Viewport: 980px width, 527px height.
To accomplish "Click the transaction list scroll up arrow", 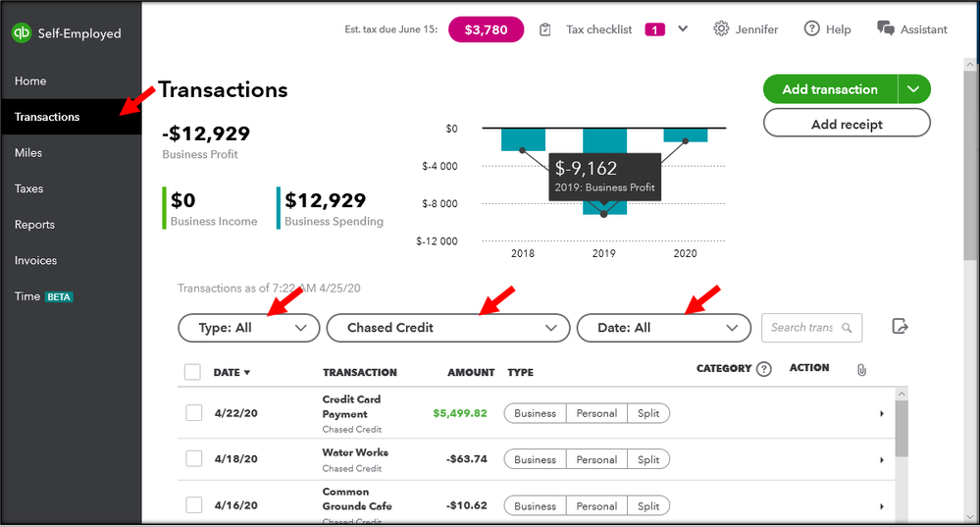I will click(x=902, y=394).
